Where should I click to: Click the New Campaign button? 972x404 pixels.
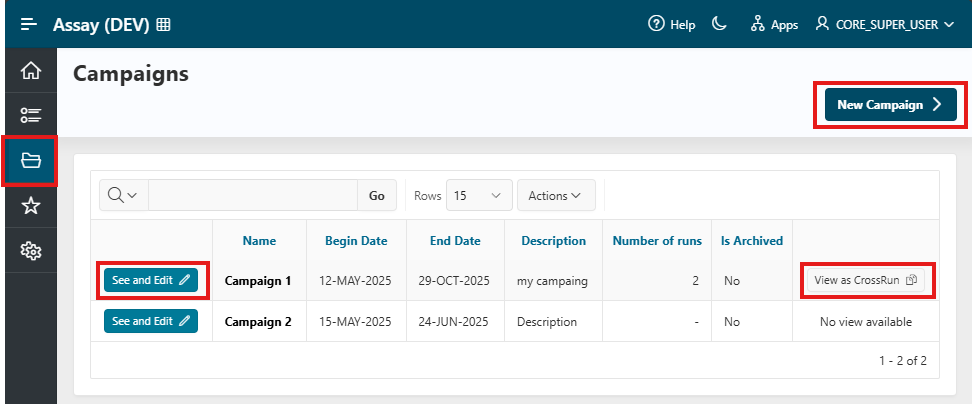click(890, 105)
